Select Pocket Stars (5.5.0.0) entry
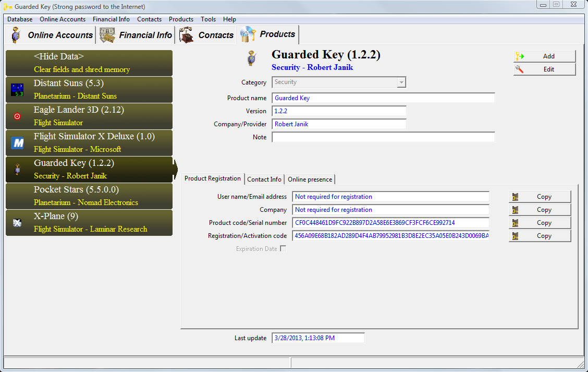Viewport: 588px width, 372px height. (89, 196)
